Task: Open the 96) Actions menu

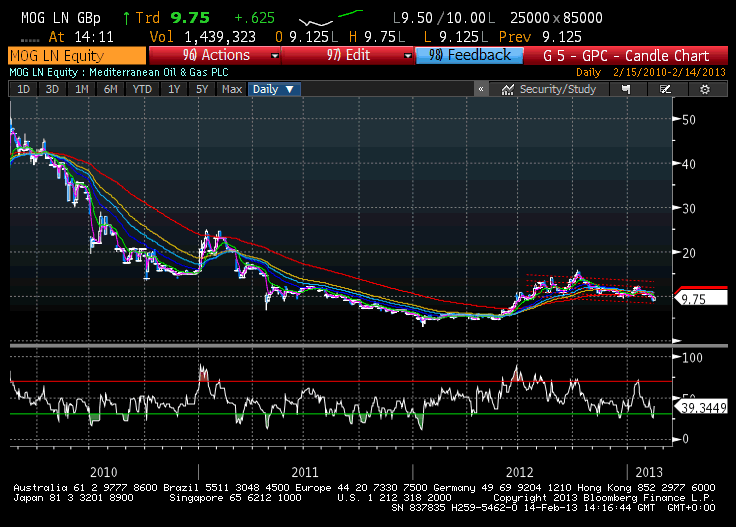Action: click(x=215, y=55)
